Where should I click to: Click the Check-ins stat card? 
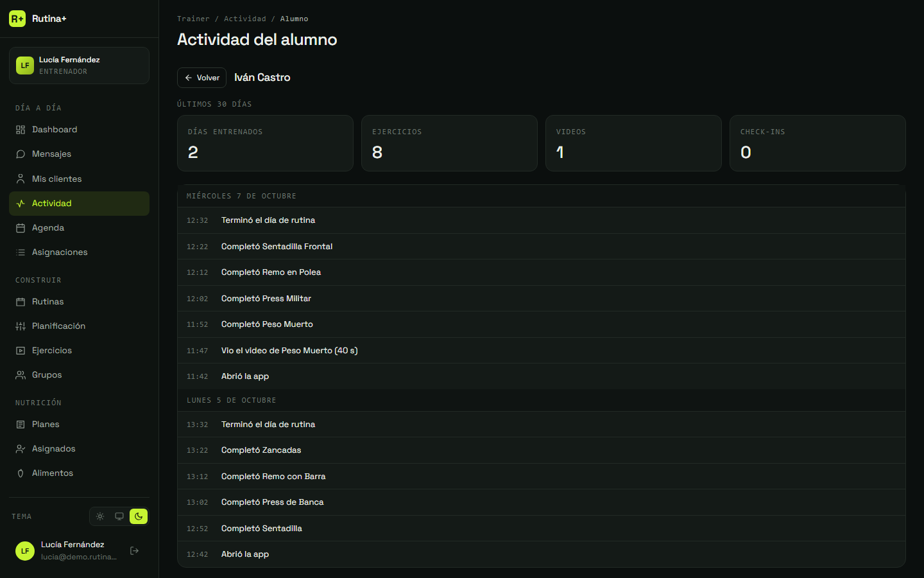(817, 143)
